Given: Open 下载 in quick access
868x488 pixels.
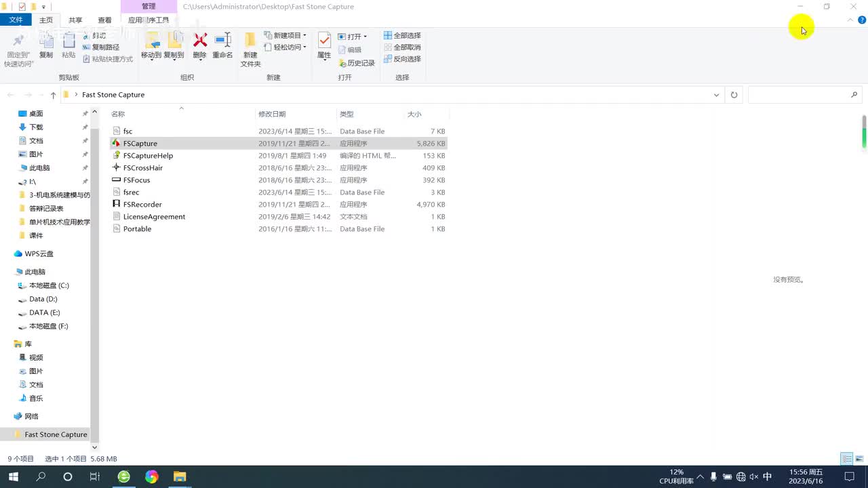Looking at the screenshot, I should pyautogui.click(x=36, y=127).
